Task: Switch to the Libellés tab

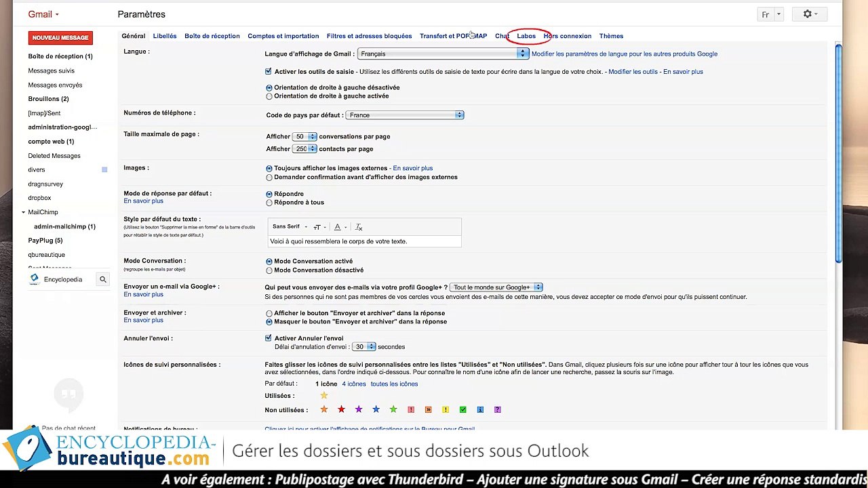Action: (165, 36)
